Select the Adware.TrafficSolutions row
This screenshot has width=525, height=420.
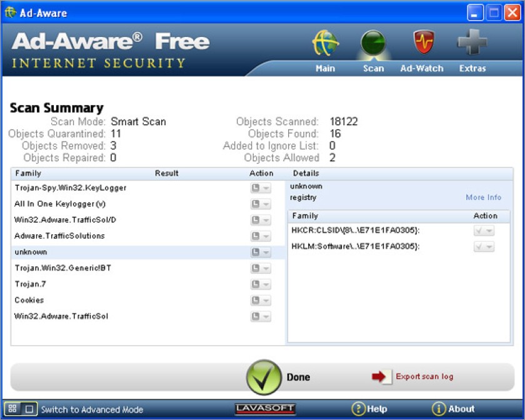click(x=147, y=236)
